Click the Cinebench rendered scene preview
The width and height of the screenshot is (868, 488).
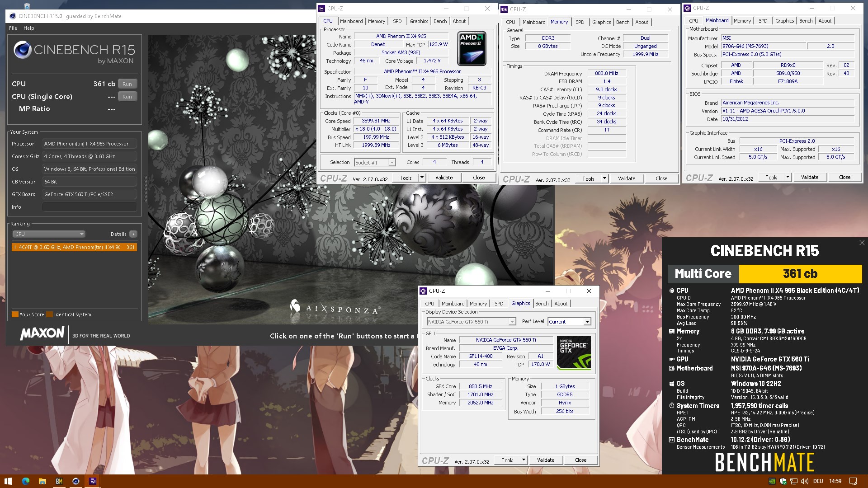click(351, 181)
